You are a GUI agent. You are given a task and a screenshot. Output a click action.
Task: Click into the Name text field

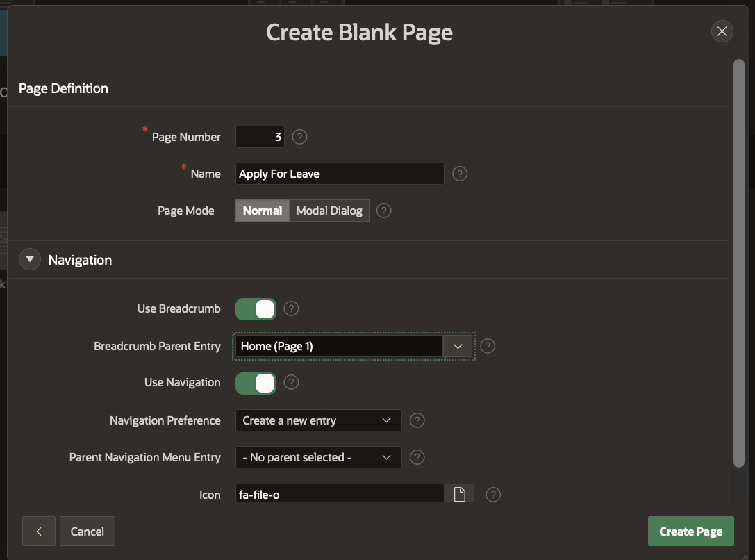(x=339, y=174)
